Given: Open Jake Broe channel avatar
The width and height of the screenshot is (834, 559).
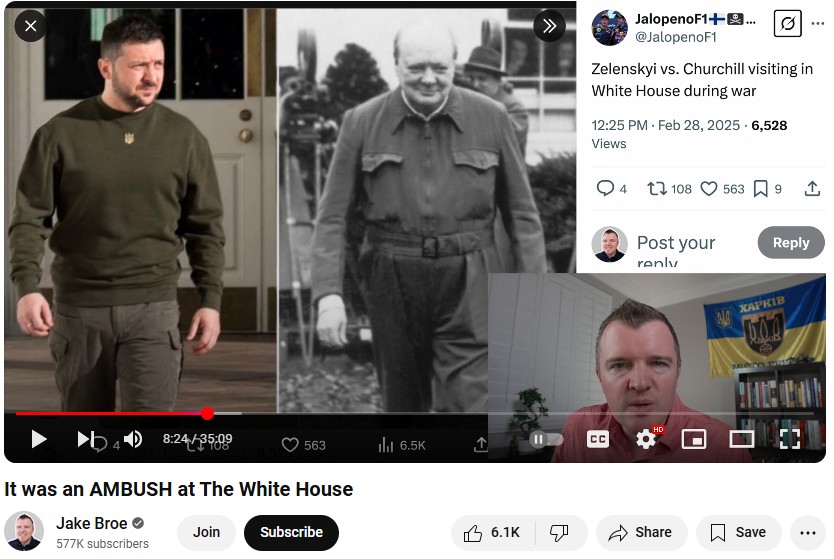Looking at the screenshot, I should (24, 531).
